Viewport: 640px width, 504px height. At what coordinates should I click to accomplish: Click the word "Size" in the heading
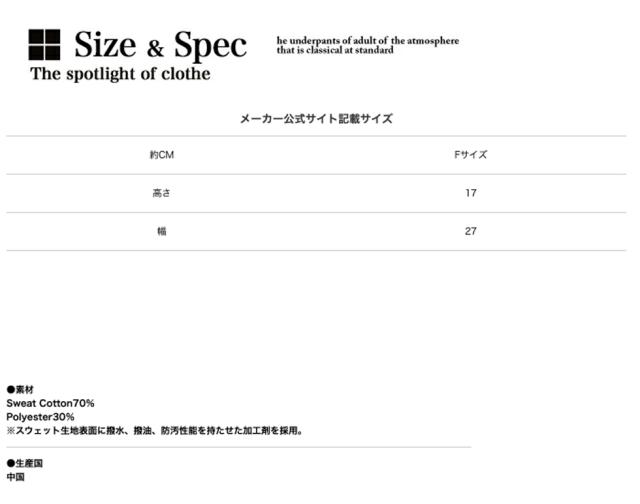pos(106,45)
